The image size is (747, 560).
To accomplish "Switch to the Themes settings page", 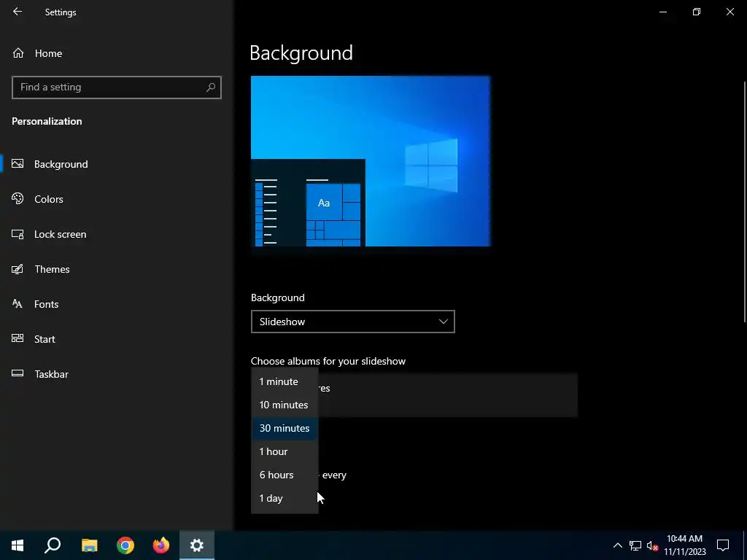I will pos(116,269).
